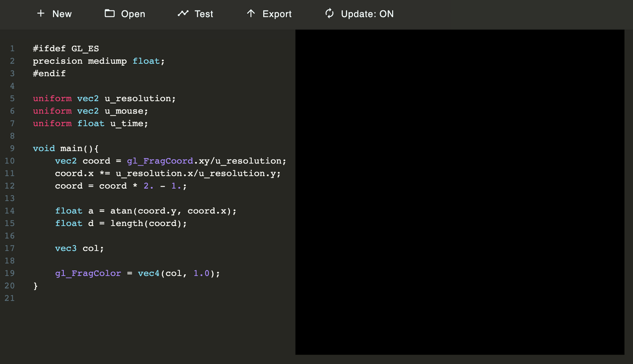This screenshot has height=364, width=633.
Task: Click the circular refresh Update icon
Action: pos(329,13)
